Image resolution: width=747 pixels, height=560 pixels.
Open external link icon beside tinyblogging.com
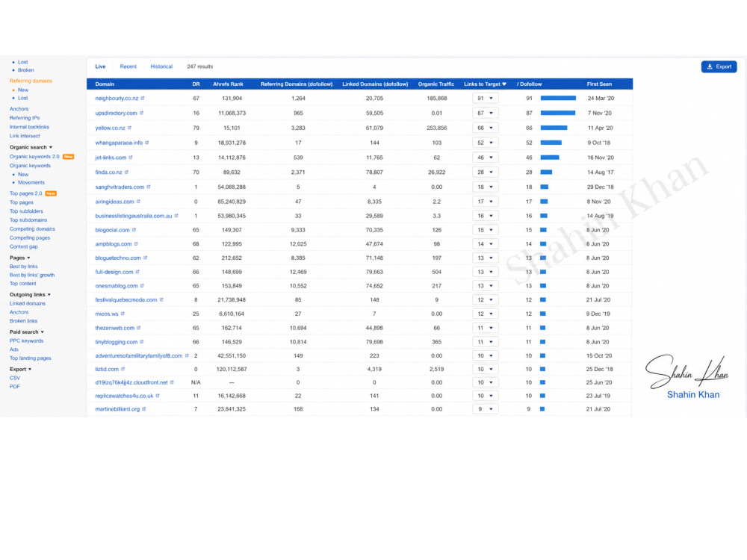[x=142, y=342]
